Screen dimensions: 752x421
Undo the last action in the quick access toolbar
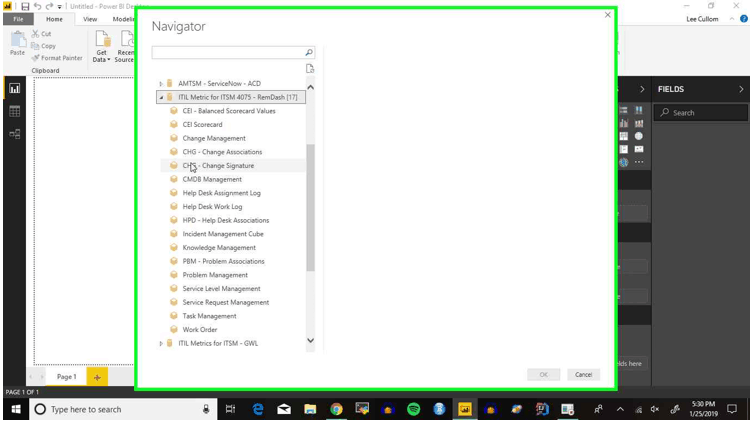pos(37,7)
